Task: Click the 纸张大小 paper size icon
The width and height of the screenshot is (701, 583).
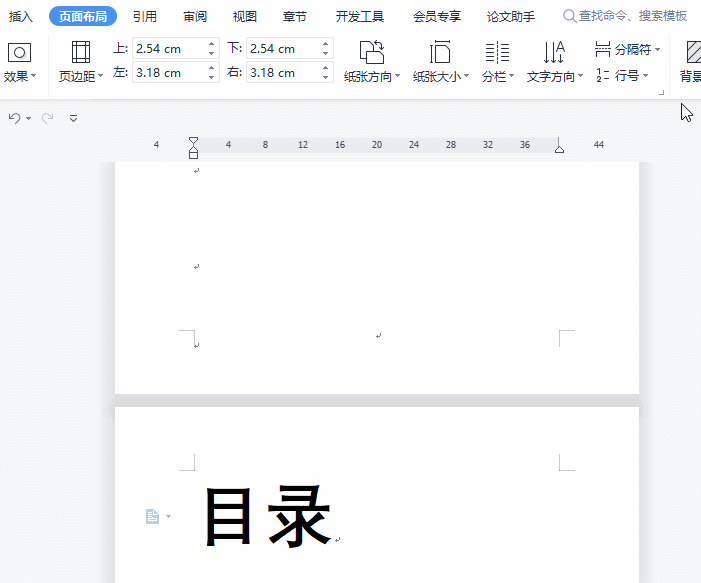Action: (x=440, y=52)
